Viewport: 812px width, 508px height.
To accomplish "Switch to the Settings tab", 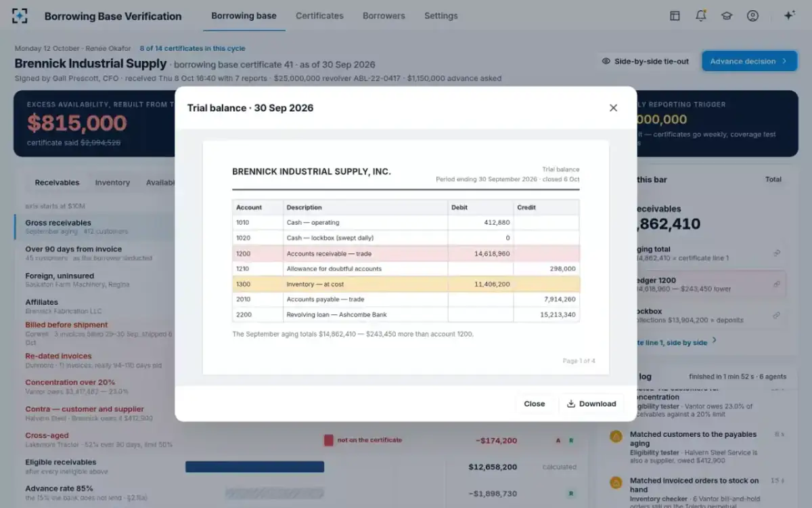I will point(441,16).
